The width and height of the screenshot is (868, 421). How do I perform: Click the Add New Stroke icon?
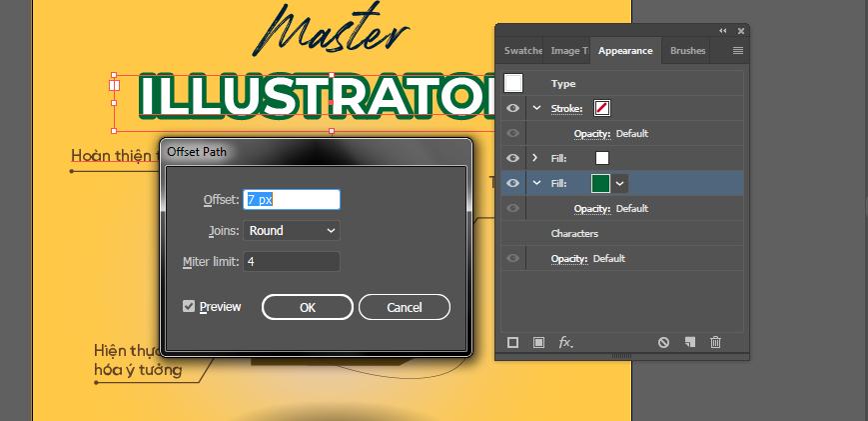512,343
